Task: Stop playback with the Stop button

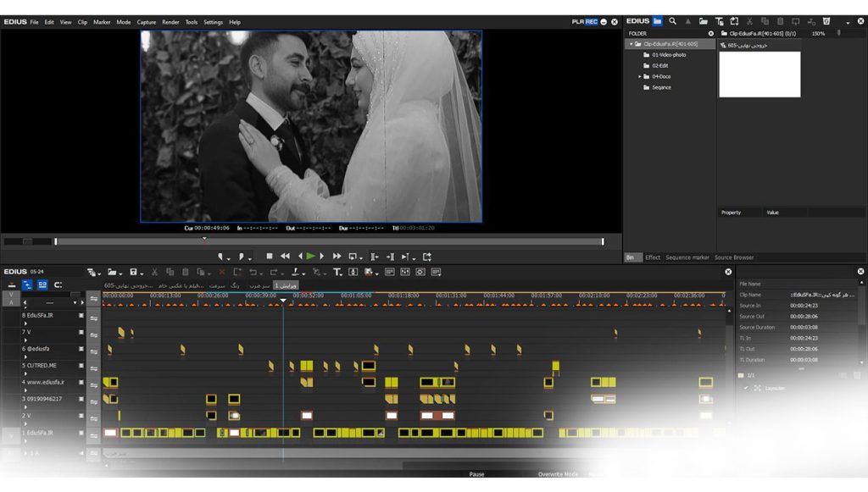Action: 270,256
